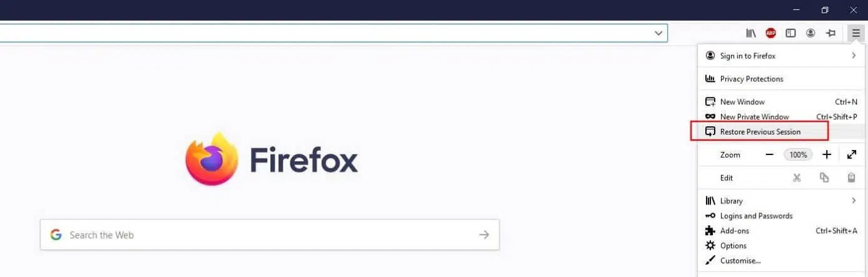Open the Firefox account icon in toolbar
Screen dimensions: 868x277
811,33
